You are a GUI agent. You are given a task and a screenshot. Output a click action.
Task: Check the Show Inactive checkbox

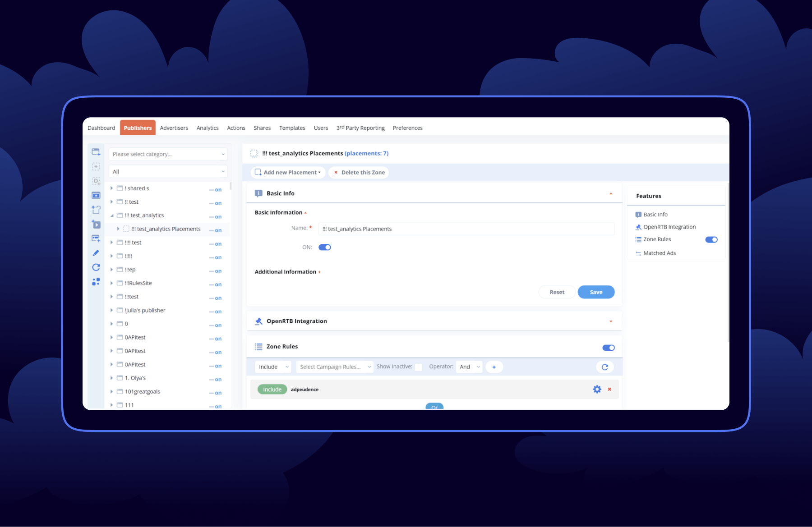(x=419, y=367)
